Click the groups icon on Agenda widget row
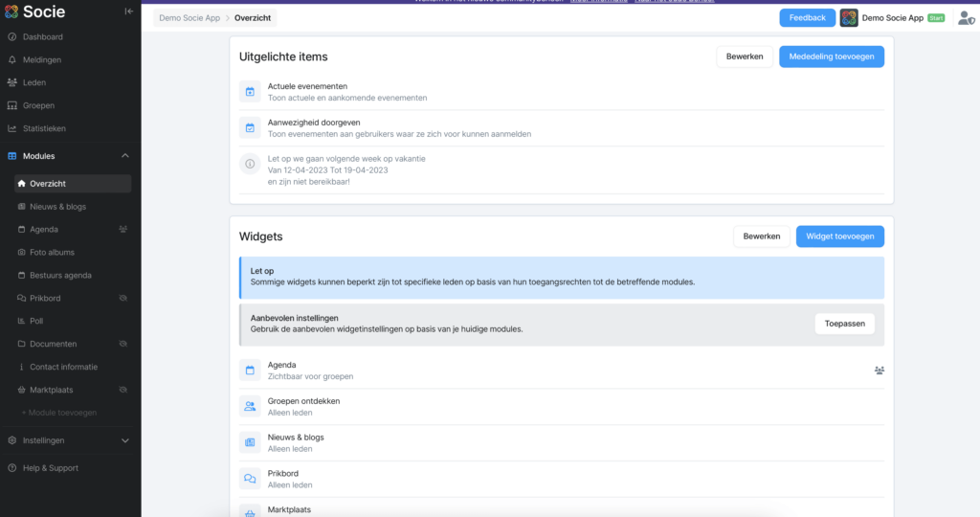This screenshot has width=980, height=517. coord(879,371)
